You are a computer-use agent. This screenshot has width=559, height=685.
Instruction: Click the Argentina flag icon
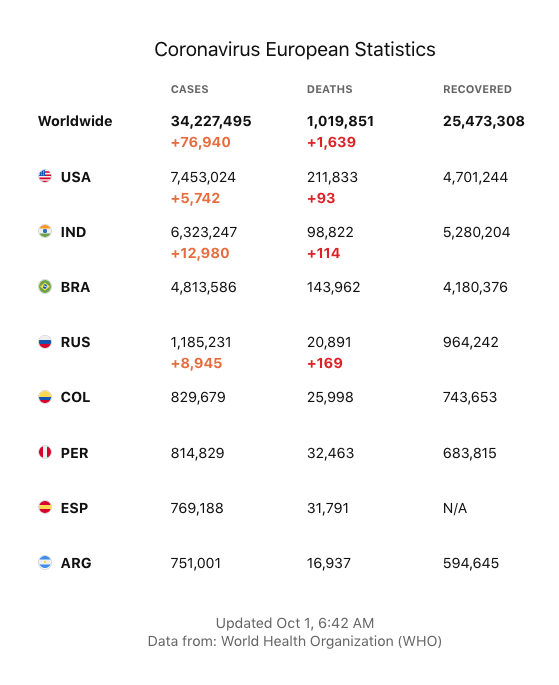[x=45, y=562]
